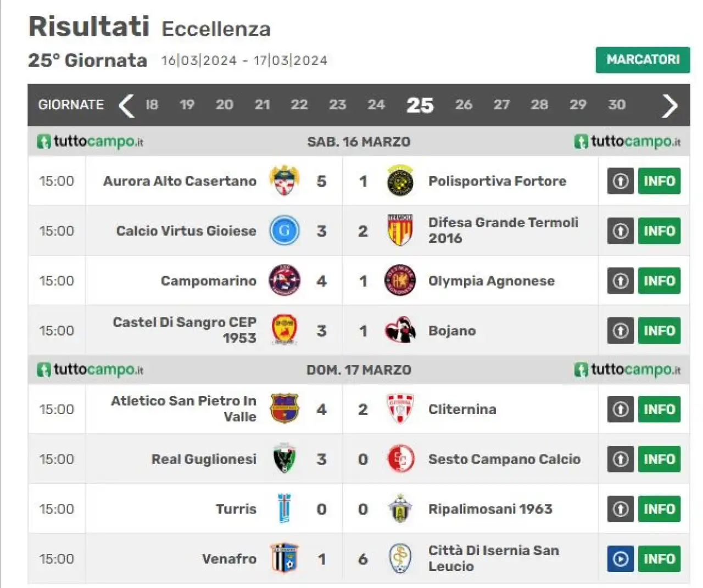The width and height of the screenshot is (703, 588).
Task: Click the Sesto Campano Calcio red logo
Action: coord(400,459)
